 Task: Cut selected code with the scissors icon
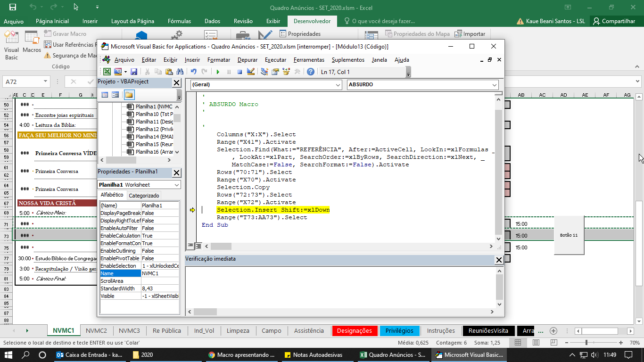tap(147, 72)
